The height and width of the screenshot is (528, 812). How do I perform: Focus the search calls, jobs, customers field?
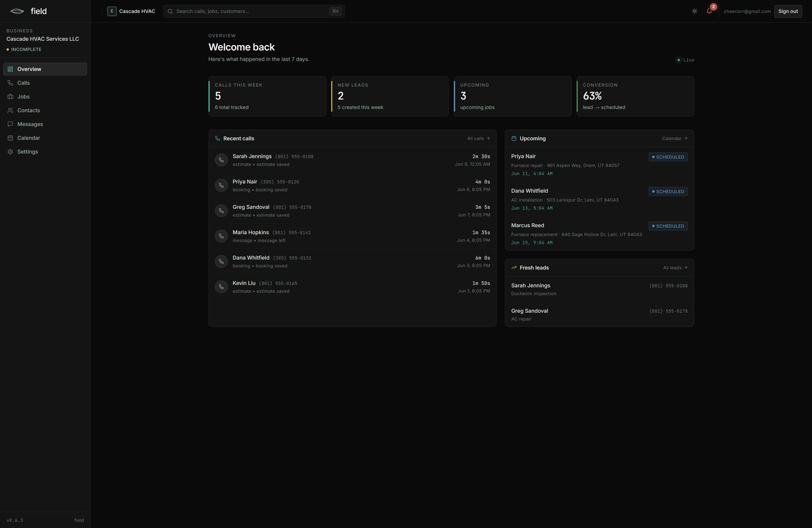(253, 11)
